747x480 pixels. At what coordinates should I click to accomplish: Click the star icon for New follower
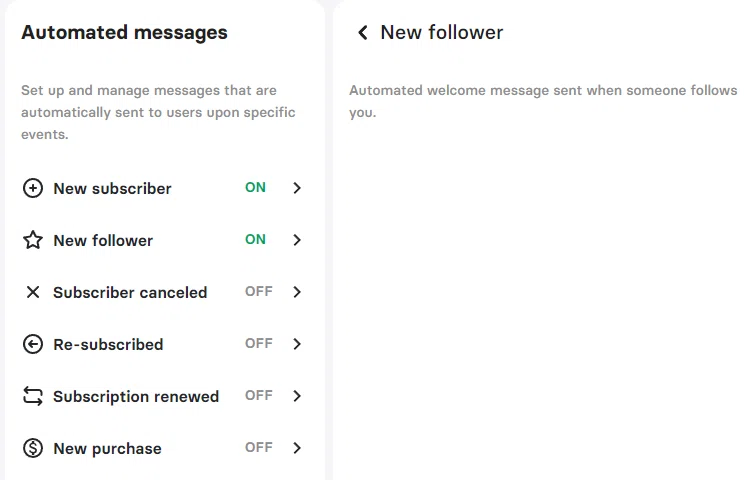33,240
